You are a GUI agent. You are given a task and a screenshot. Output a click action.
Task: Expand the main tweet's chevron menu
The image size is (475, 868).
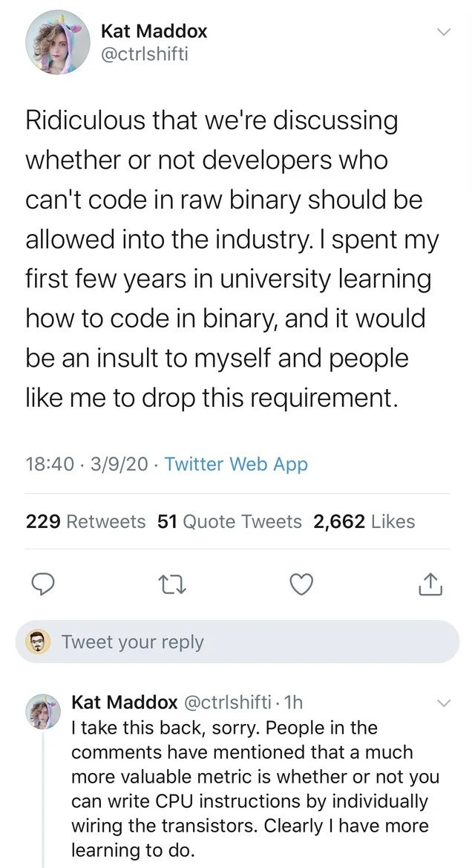(x=443, y=32)
